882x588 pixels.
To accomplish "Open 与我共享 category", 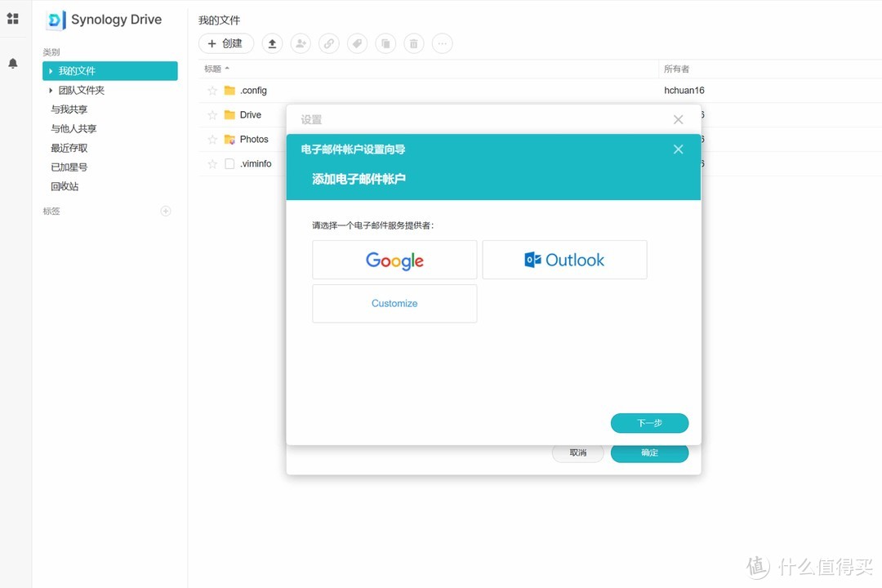I will (x=69, y=109).
